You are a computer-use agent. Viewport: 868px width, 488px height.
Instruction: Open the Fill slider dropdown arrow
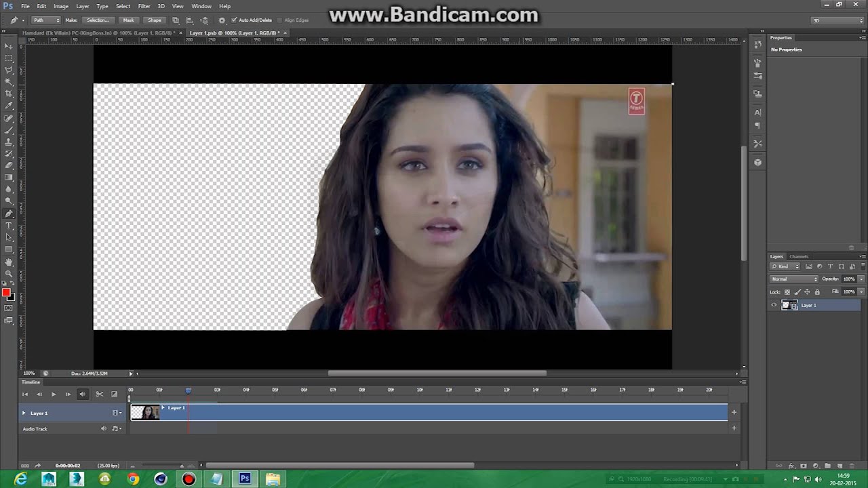861,292
